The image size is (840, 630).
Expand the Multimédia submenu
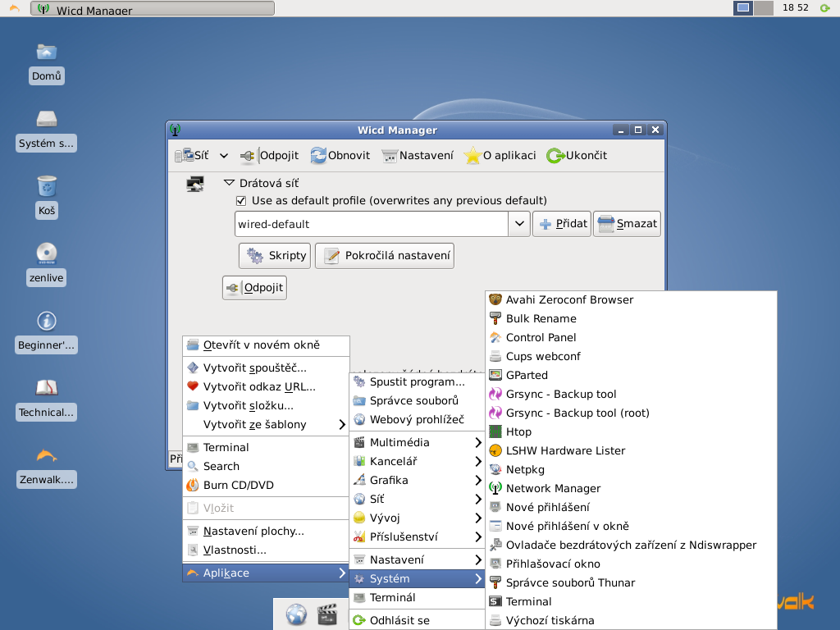(418, 442)
